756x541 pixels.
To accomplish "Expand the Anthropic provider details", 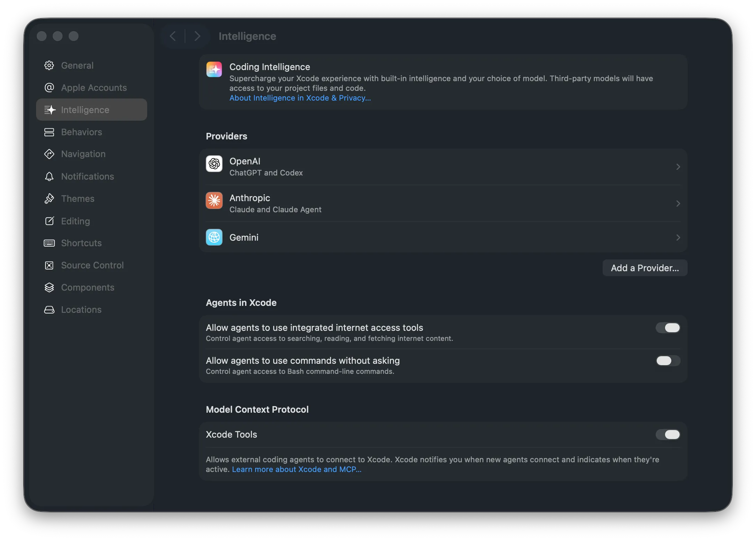I will (x=679, y=204).
